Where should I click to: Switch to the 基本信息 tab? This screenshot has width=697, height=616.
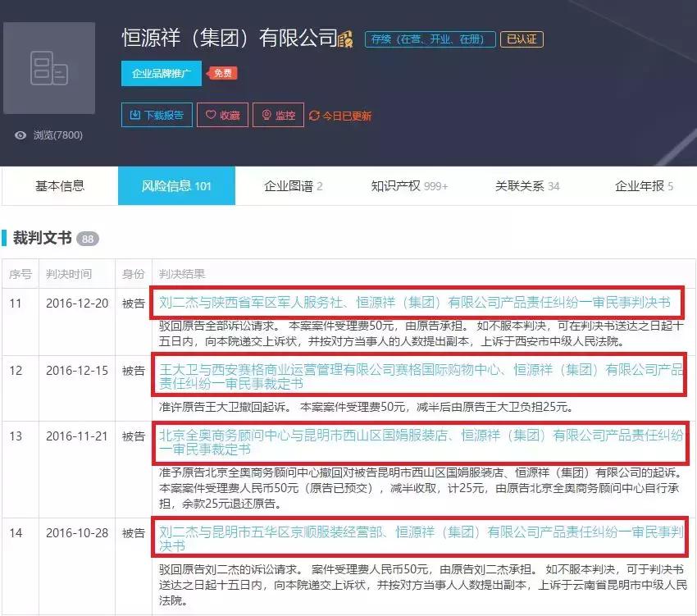click(x=59, y=185)
